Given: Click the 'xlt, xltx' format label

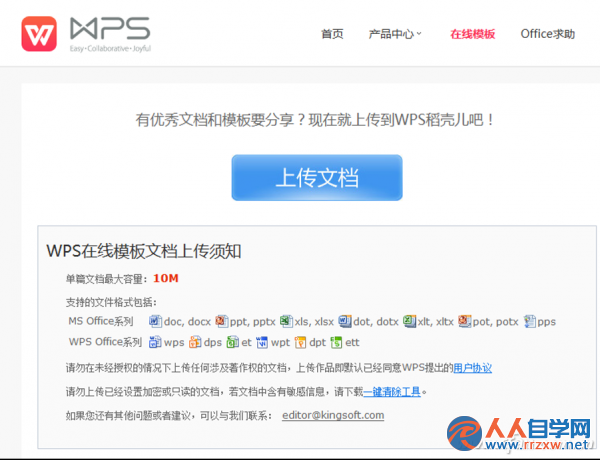Looking at the screenshot, I should [x=435, y=322].
